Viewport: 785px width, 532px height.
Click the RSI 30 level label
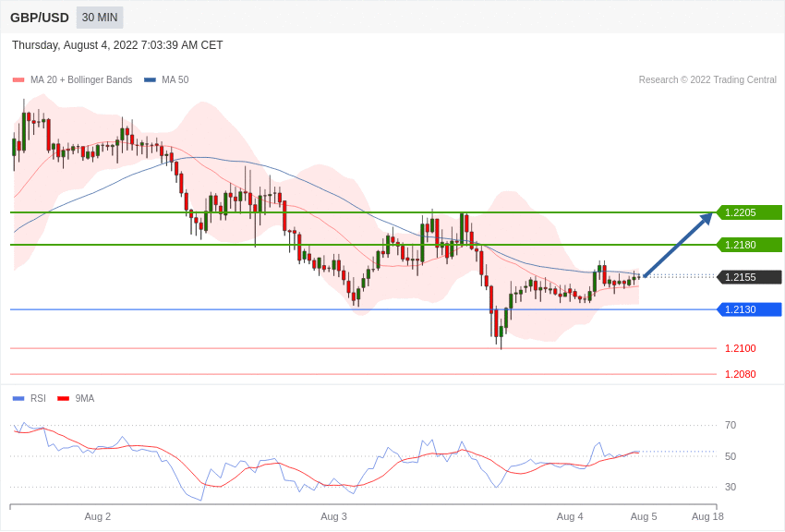tap(731, 487)
